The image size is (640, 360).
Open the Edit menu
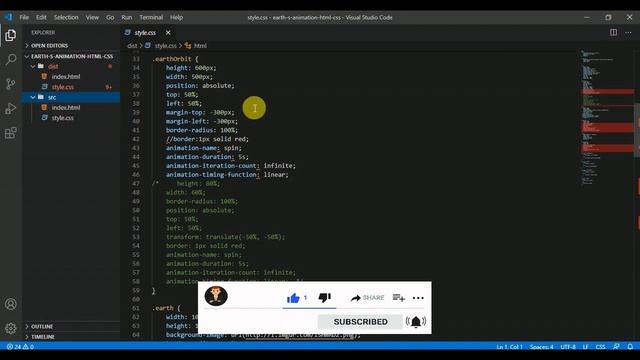pos(41,17)
